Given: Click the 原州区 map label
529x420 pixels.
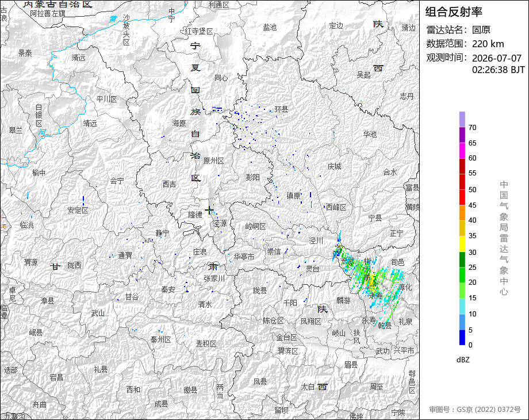Looking at the screenshot, I should pos(213,161).
